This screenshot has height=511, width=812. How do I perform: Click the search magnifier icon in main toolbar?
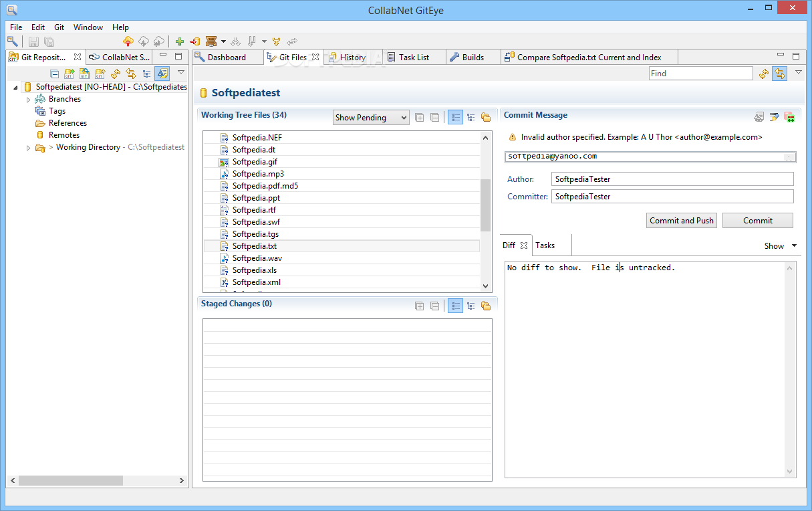tap(12, 41)
